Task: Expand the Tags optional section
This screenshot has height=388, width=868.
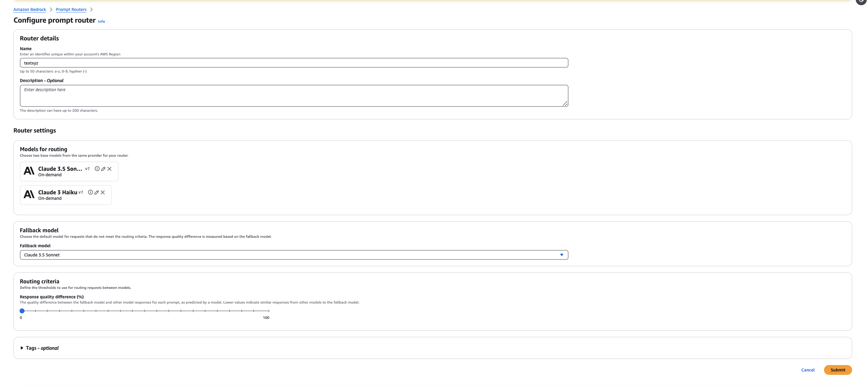Action: 22,348
